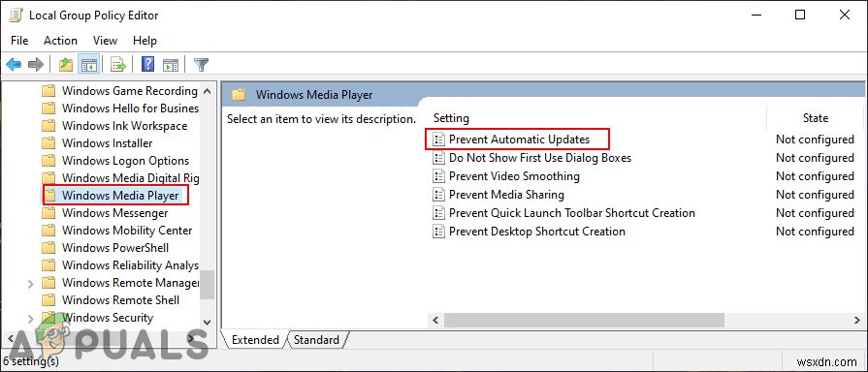This screenshot has height=372, width=868.
Task: Toggle show/hide console tree icon
Action: 88,65
